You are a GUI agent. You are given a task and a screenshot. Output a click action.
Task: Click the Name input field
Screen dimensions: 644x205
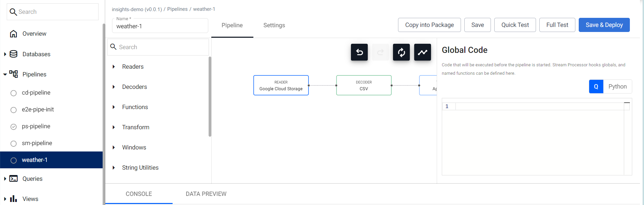(x=160, y=26)
